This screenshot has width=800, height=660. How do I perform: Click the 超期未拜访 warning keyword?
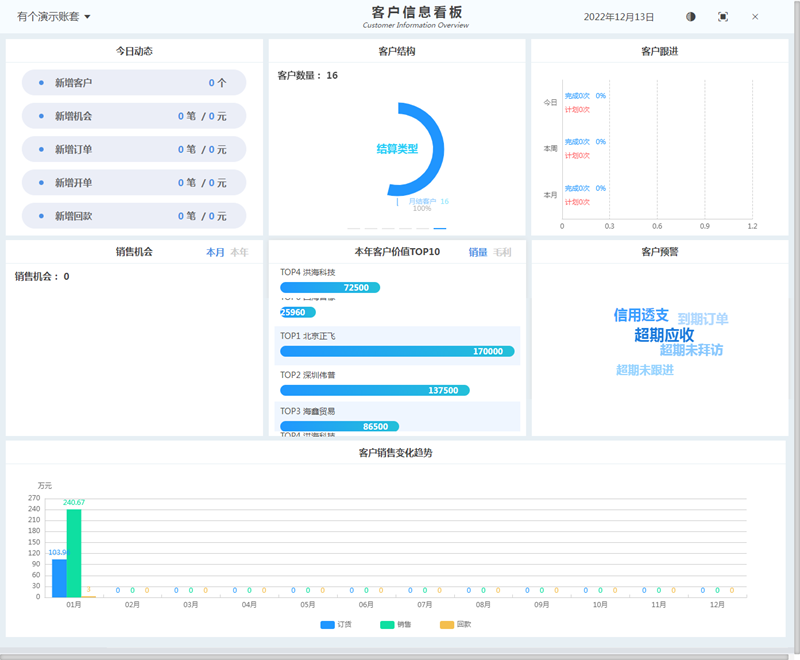point(691,350)
